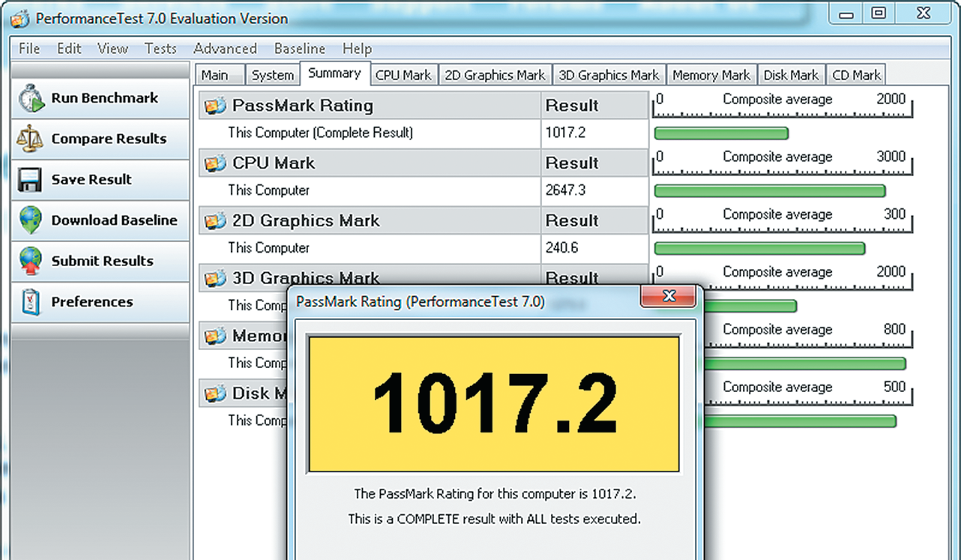Click the CPU Mark green result bar
The width and height of the screenshot is (961, 560).
[x=770, y=191]
